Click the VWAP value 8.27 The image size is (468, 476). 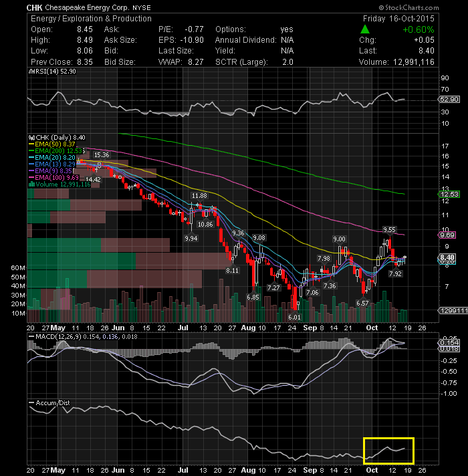(196, 62)
